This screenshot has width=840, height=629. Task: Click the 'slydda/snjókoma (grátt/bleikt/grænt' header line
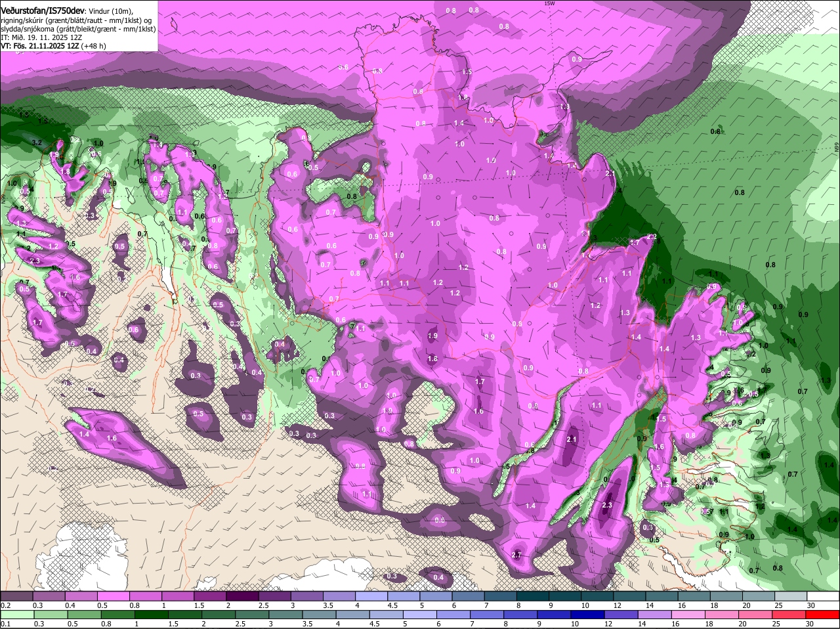pyautogui.click(x=78, y=29)
